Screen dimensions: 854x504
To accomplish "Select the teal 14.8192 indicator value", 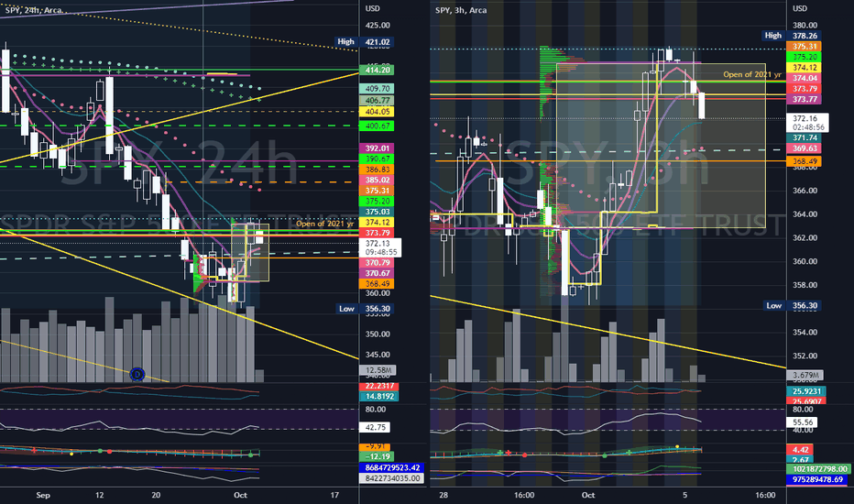I will [x=378, y=397].
